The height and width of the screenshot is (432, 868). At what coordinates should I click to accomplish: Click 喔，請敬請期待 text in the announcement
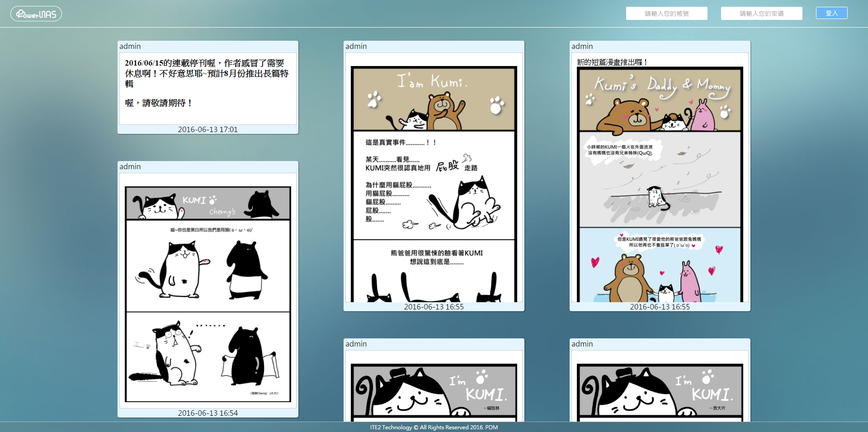pos(159,103)
